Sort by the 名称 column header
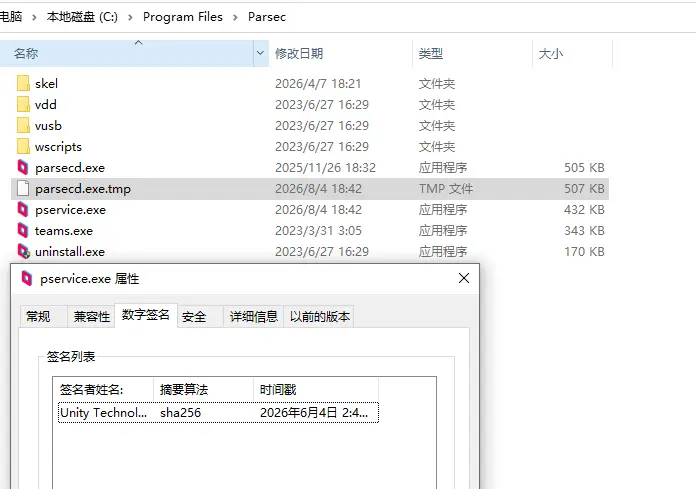The height and width of the screenshot is (489, 696). (x=127, y=53)
